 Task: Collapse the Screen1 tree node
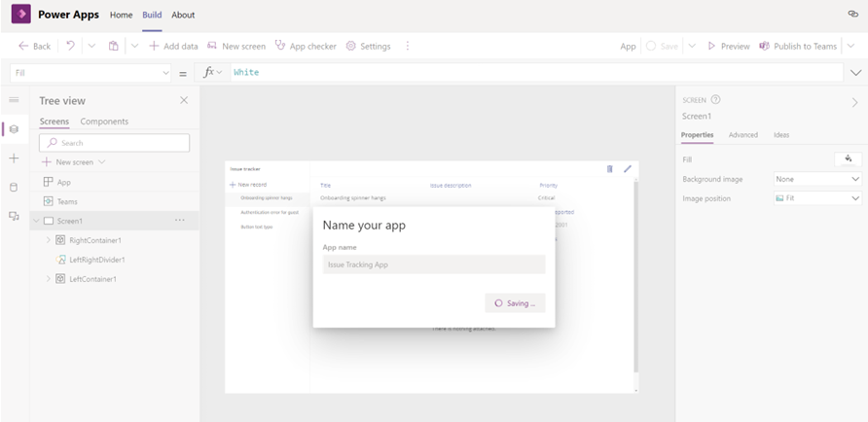[37, 221]
